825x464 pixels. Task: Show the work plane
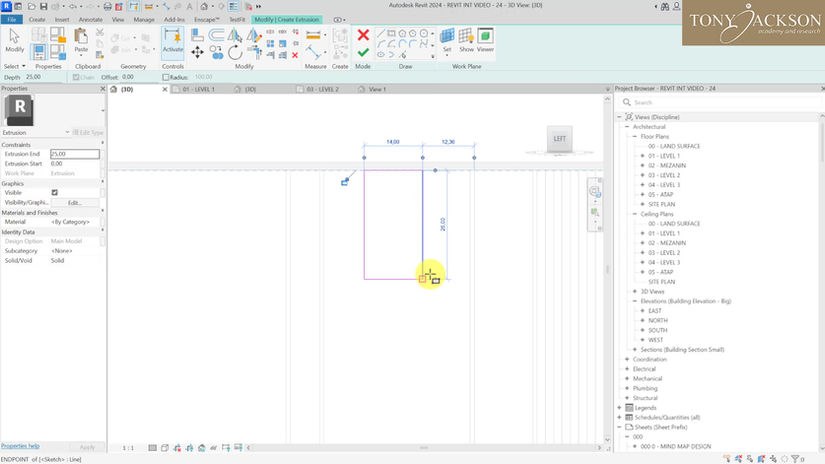(466, 41)
